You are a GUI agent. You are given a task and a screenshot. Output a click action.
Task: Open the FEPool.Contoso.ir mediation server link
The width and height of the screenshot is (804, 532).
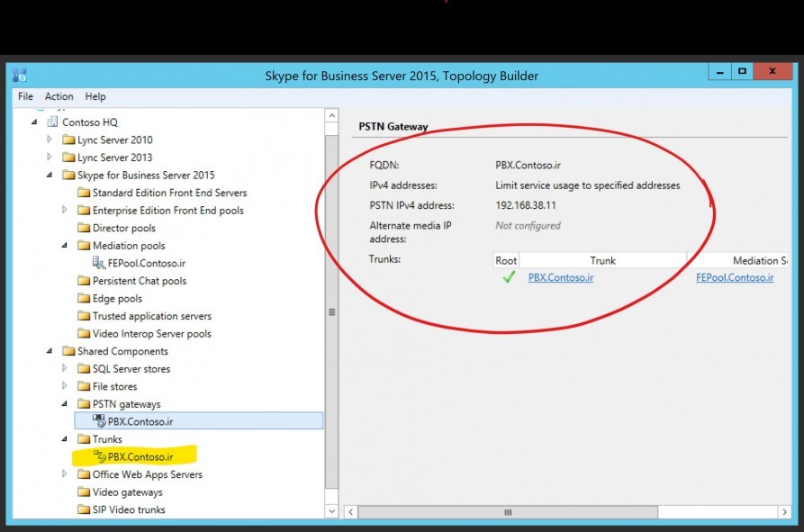(x=735, y=277)
